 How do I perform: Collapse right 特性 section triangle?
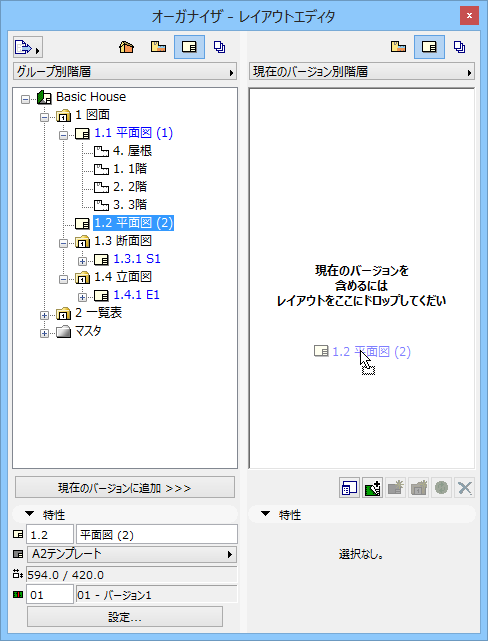[265, 513]
